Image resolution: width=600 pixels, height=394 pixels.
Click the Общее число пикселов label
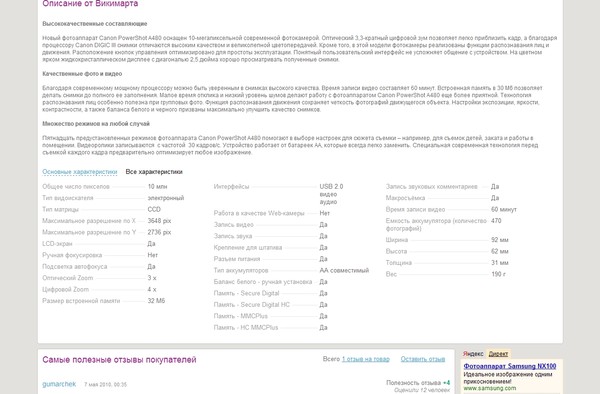click(x=76, y=187)
